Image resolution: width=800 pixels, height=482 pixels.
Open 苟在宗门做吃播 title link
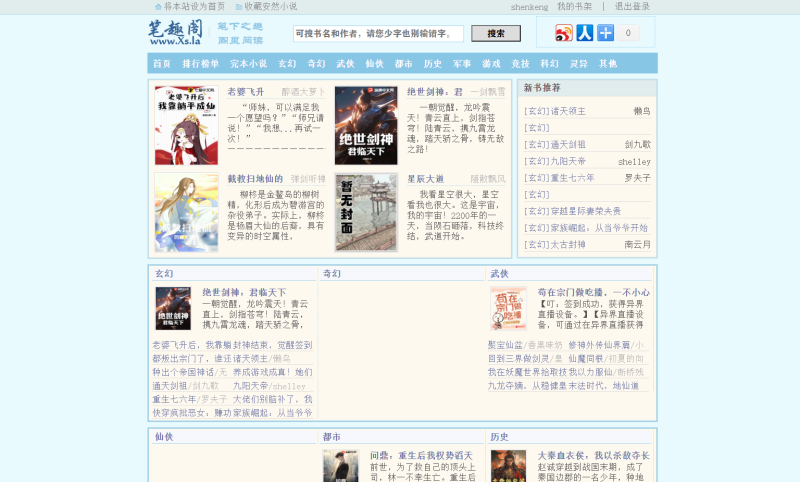[593, 292]
